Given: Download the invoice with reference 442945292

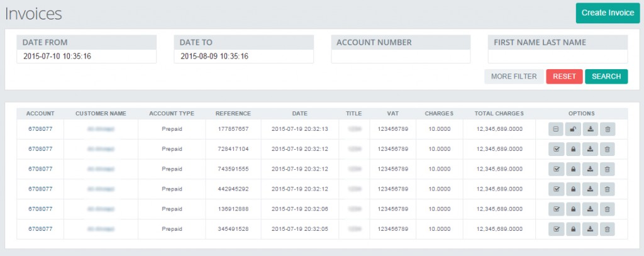Looking at the screenshot, I should point(590,189).
